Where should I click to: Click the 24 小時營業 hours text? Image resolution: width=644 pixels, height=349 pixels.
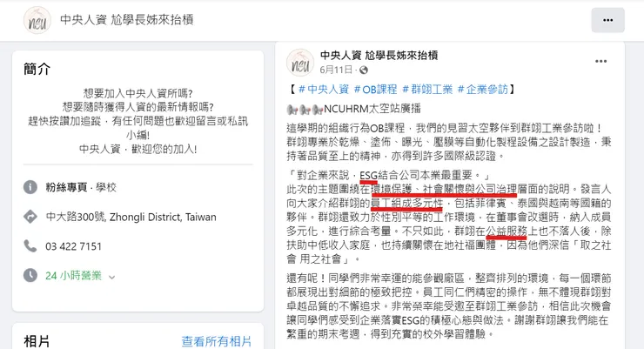tap(73, 276)
